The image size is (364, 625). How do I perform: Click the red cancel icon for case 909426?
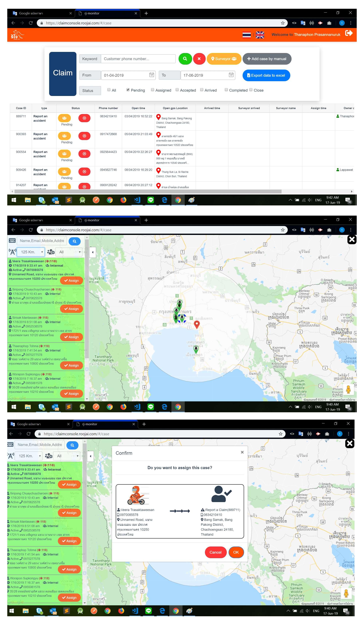coord(84,172)
